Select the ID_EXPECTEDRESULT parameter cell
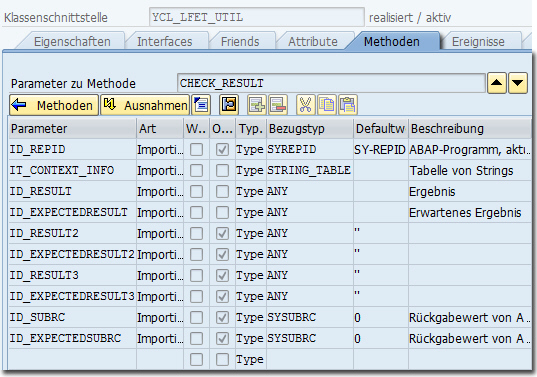 click(72, 213)
